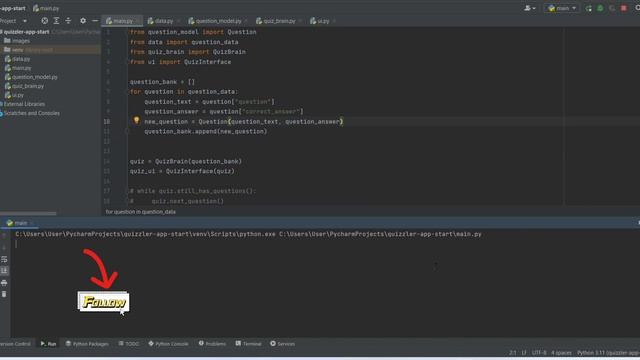Select quizzler-app-start project root folder
The width and height of the screenshot is (640, 360).
tap(26, 32)
